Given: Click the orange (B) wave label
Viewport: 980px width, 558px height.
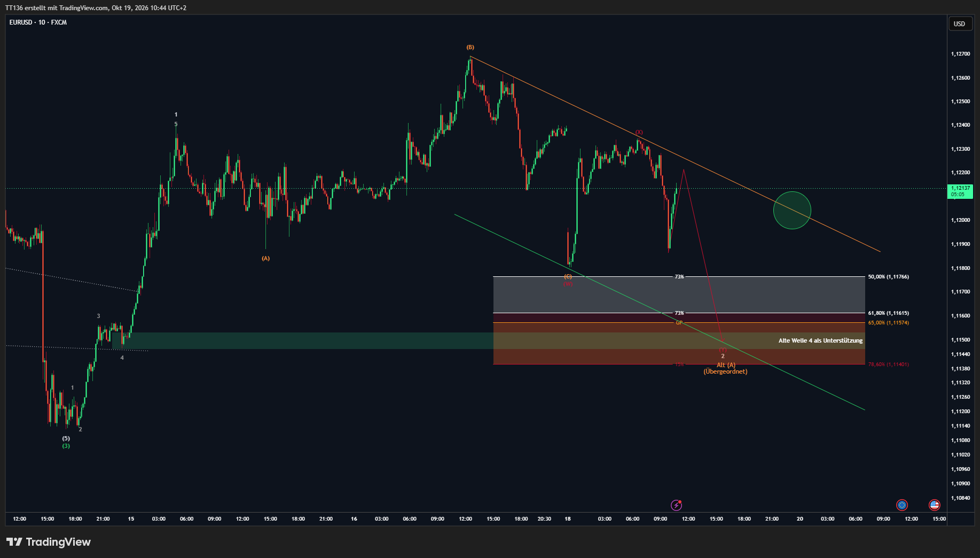Looking at the screenshot, I should tap(470, 48).
